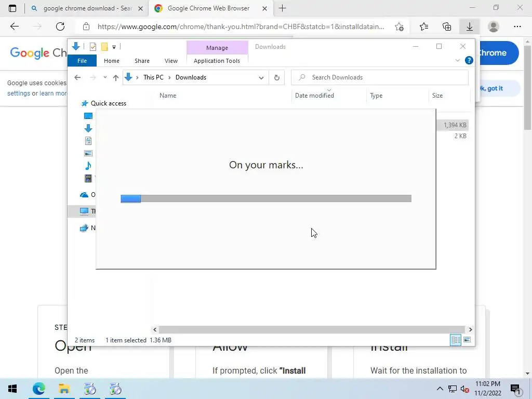This screenshot has height=399, width=532.
Task: Go back in File Explorer
Action: click(77, 77)
